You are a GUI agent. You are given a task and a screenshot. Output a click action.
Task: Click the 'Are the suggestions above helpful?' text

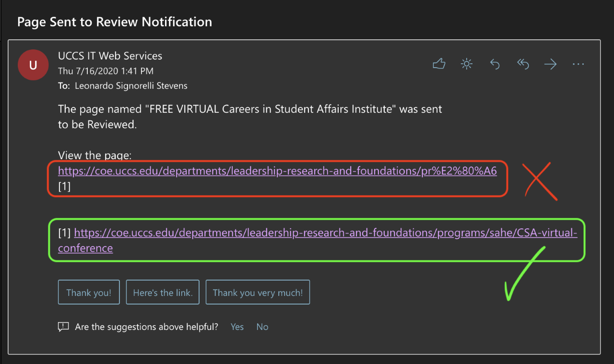[146, 327]
